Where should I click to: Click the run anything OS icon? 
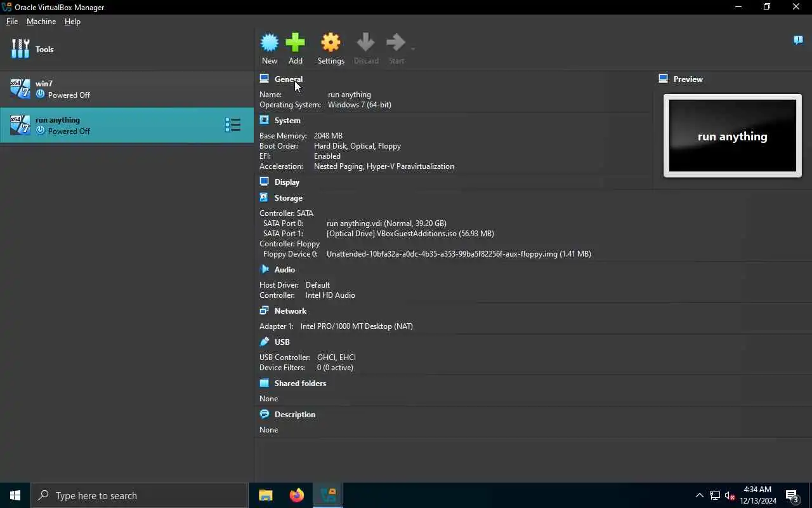(x=20, y=125)
